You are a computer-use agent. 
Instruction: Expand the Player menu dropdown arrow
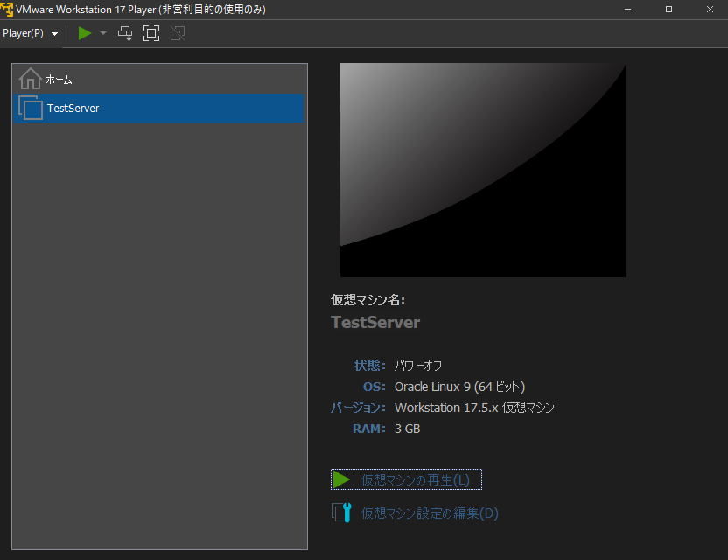[54, 33]
